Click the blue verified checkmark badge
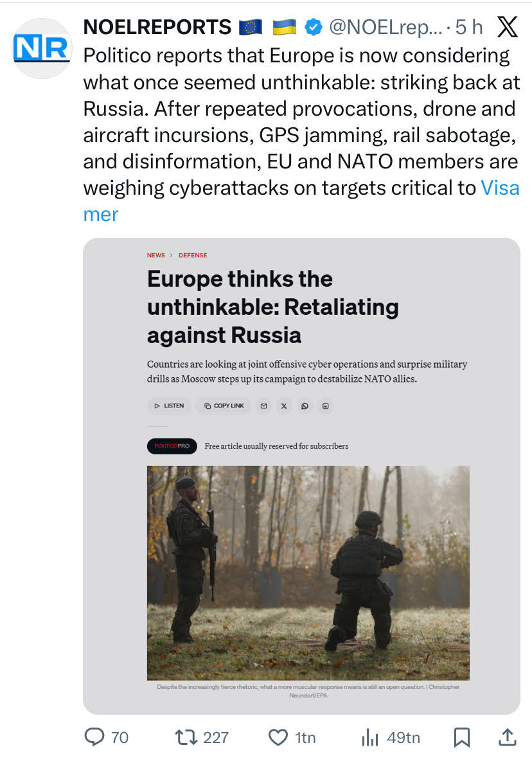This screenshot has height=761, width=532. [x=314, y=27]
